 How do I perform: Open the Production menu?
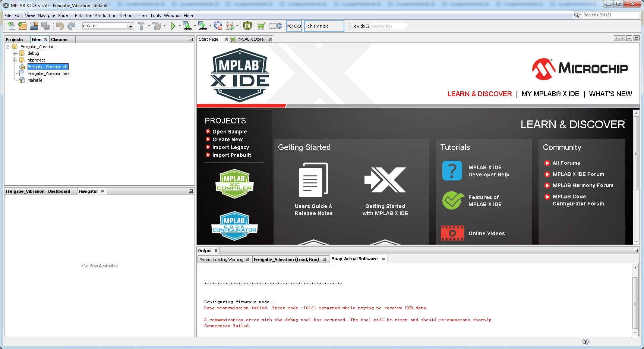(x=105, y=16)
